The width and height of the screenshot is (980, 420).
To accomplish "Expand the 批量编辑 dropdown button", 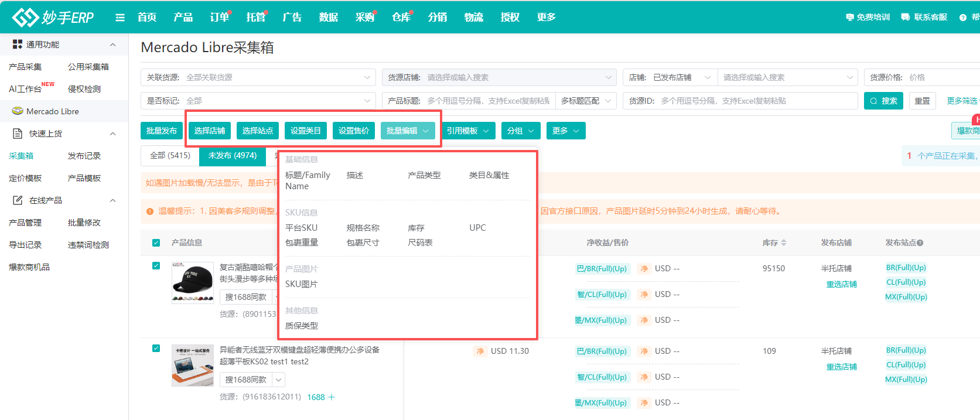I will 408,131.
